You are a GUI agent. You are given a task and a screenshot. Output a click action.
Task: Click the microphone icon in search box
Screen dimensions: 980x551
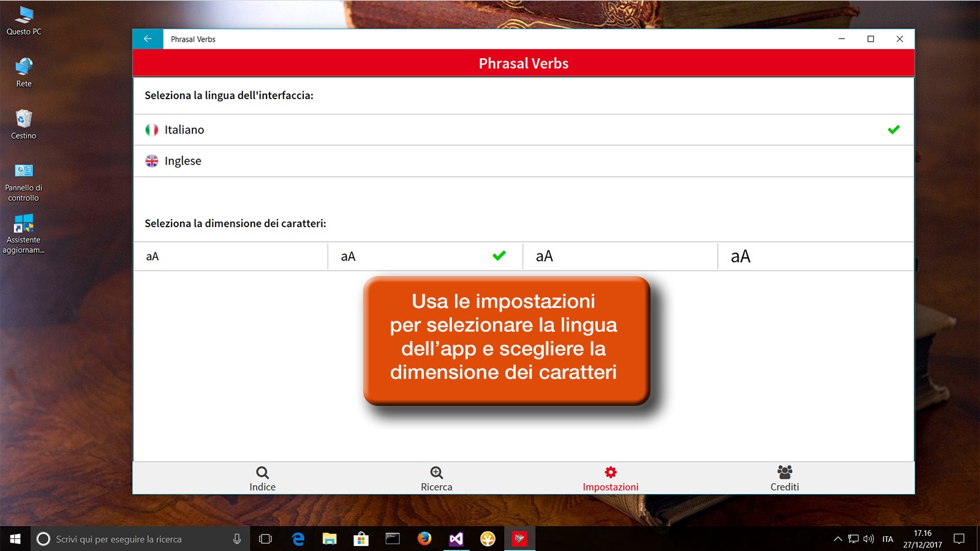[237, 539]
